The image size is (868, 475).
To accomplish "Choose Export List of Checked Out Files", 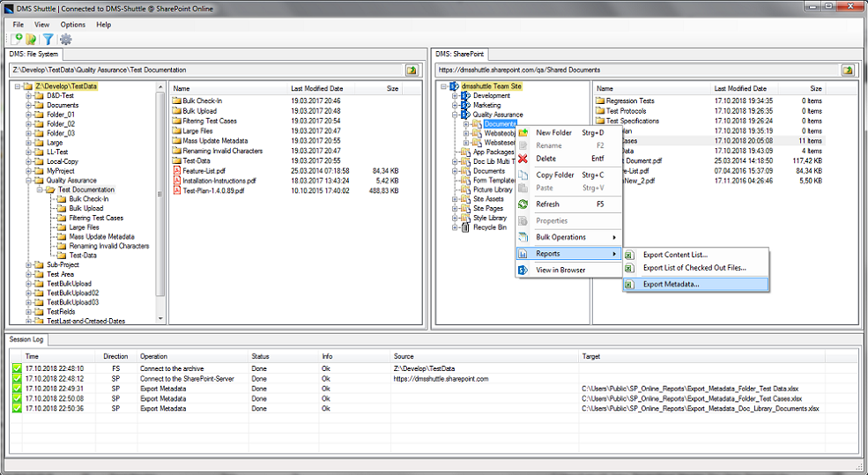I will [x=694, y=268].
